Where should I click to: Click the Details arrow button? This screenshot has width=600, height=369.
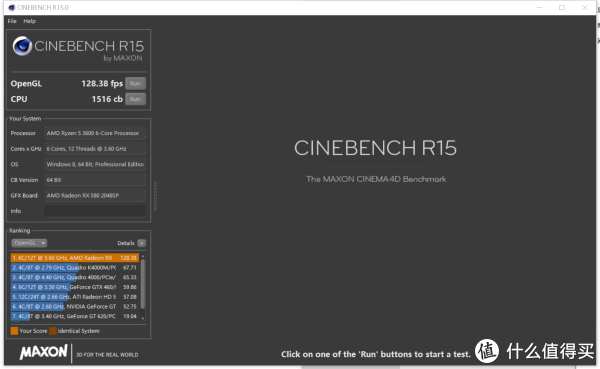142,243
